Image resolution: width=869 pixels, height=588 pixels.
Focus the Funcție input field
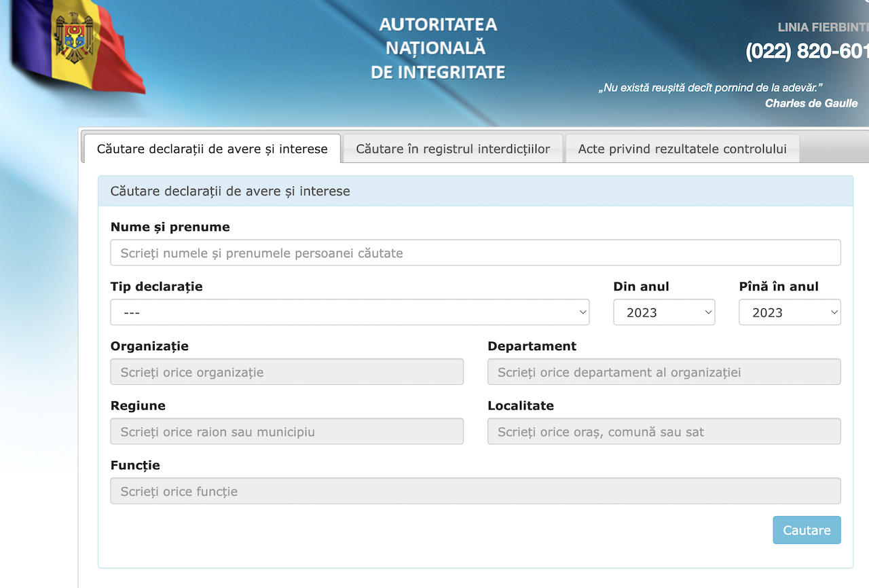[x=475, y=492]
